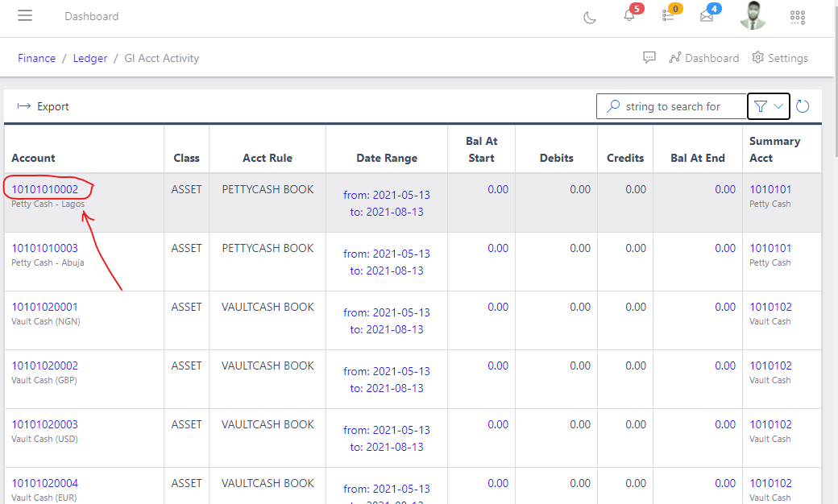Viewport: 838px width, 504px height.
Task: Go to Finance breadcrumb
Action: tap(37, 58)
